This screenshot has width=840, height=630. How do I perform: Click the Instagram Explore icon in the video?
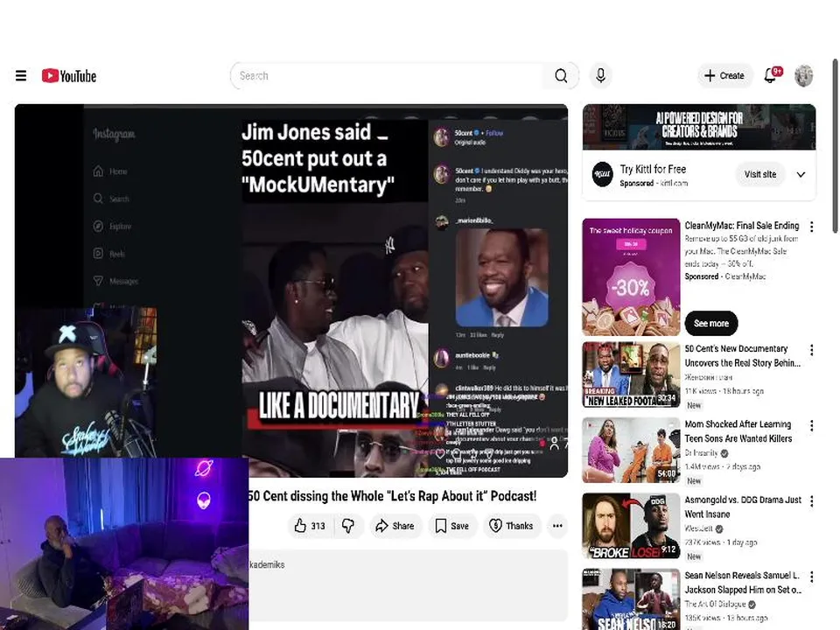[98, 226]
